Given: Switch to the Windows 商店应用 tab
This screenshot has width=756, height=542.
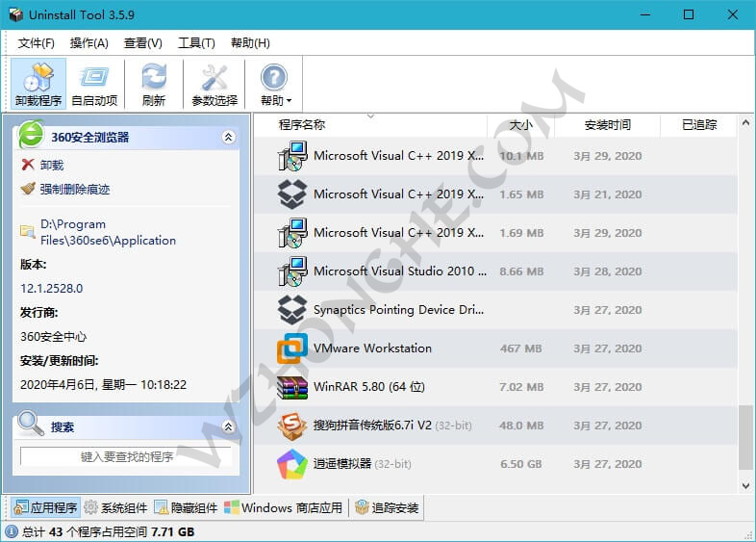Looking at the screenshot, I should [x=284, y=507].
